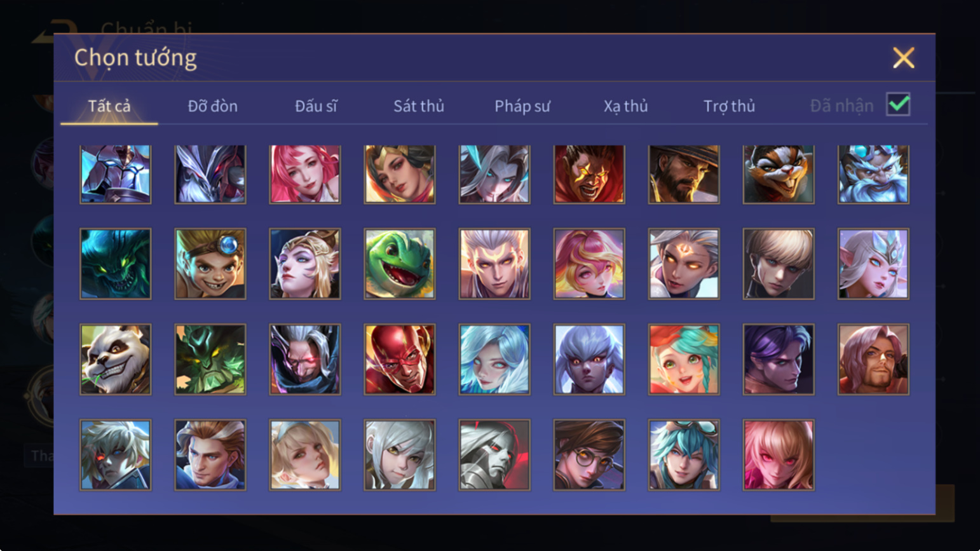
Task: Switch to the Trợ thủ tab
Action: [x=729, y=106]
